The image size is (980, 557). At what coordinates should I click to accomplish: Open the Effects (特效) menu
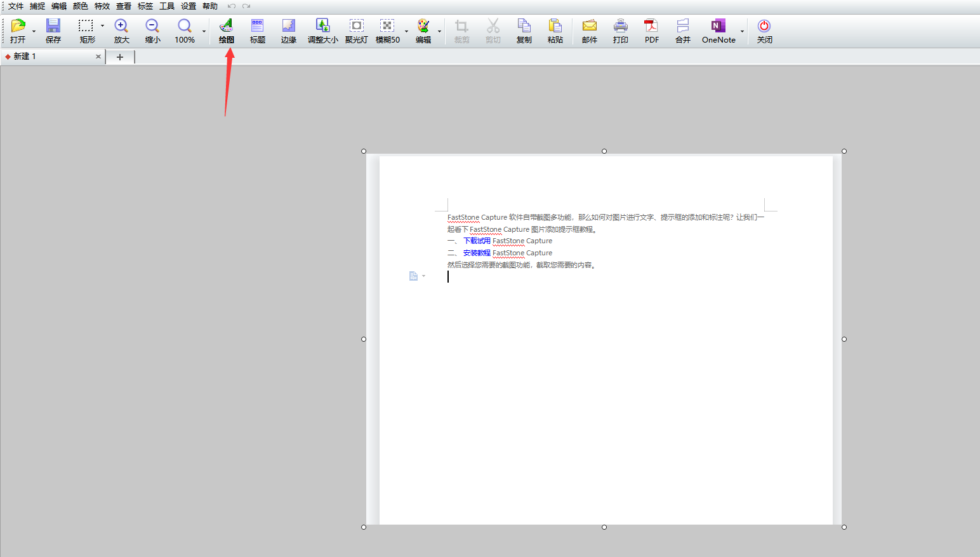click(x=102, y=6)
